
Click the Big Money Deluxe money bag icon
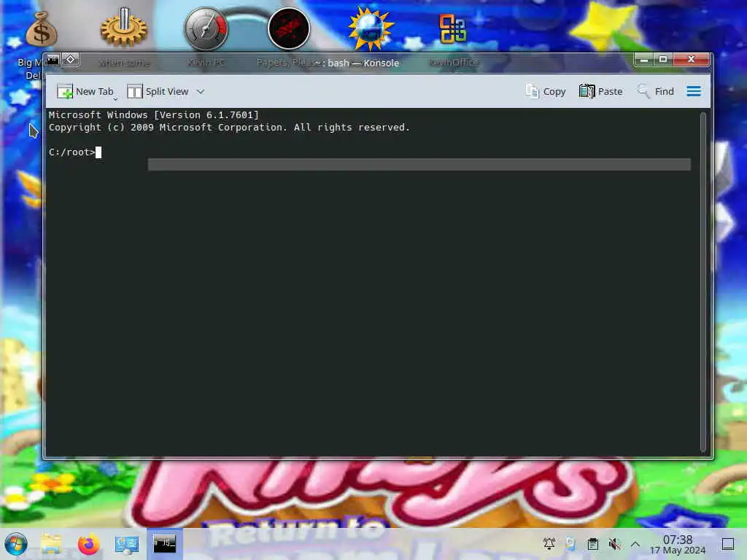(41, 29)
